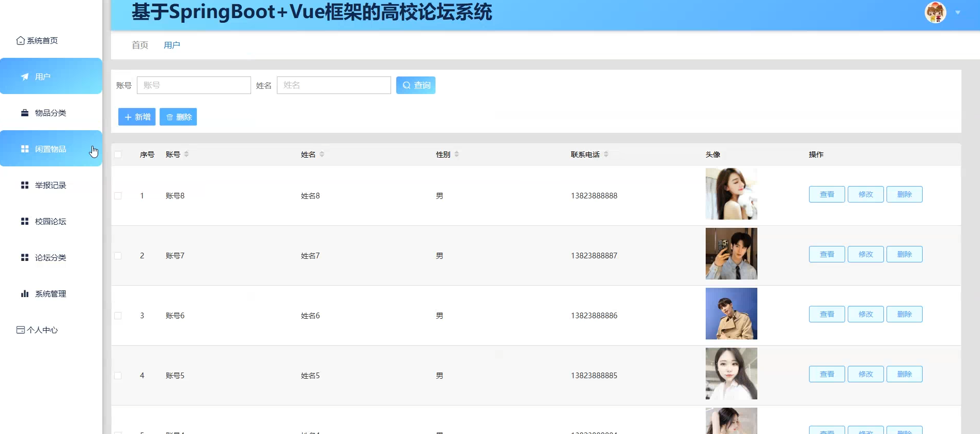Click the 系统管理 bar chart icon
This screenshot has width=980, height=434.
[24, 293]
